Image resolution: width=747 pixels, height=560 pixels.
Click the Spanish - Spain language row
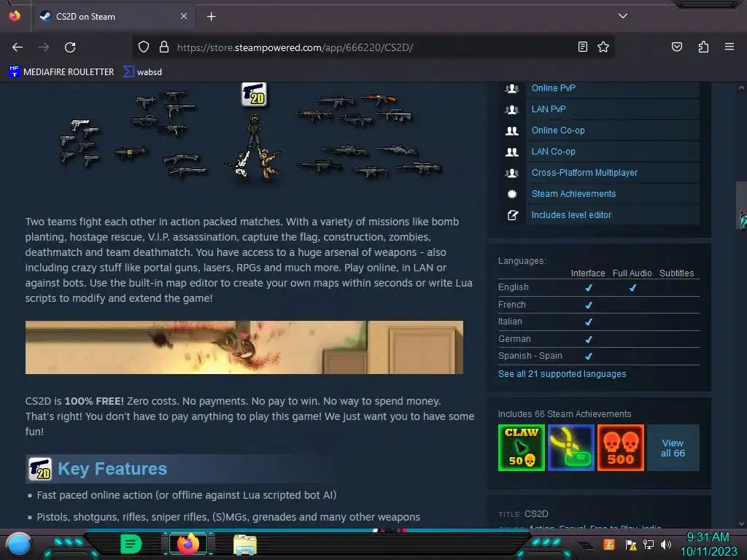click(x=598, y=356)
